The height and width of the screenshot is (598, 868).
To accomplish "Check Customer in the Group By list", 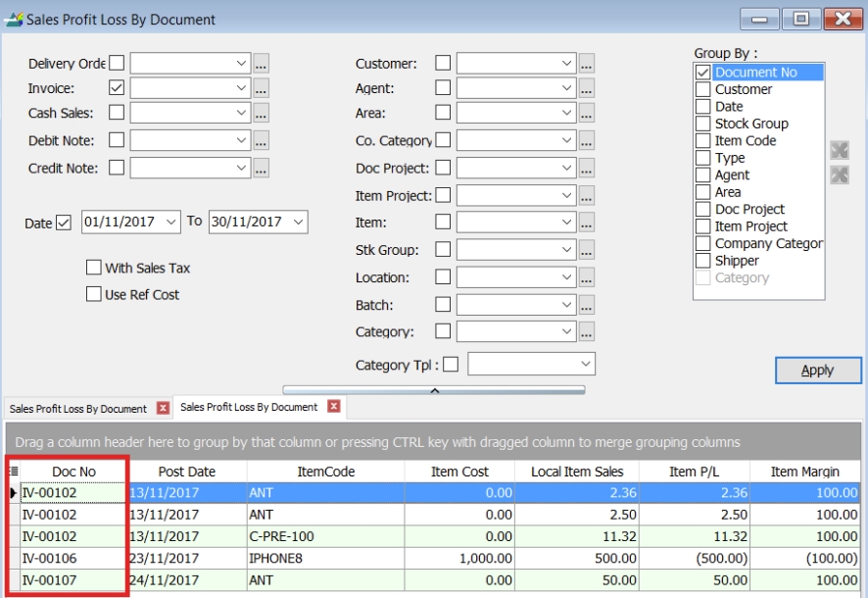I will click(702, 89).
